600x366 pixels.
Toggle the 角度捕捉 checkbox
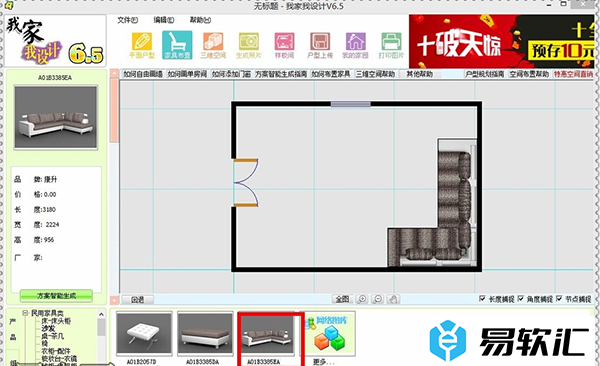[x=520, y=298]
